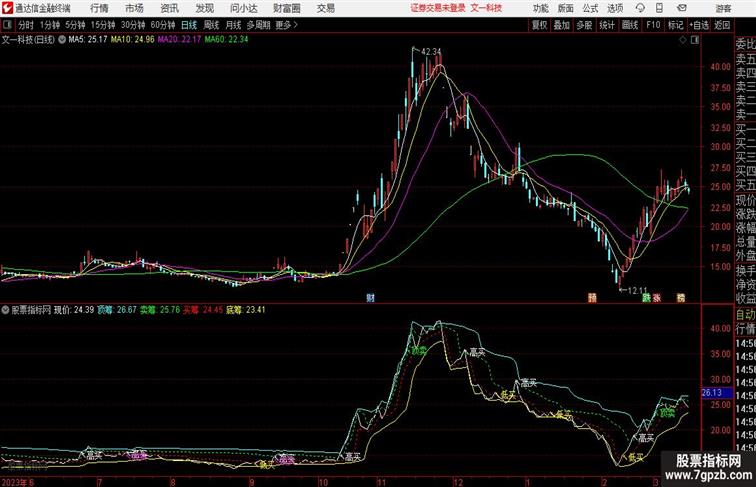Click the Tongdaxin red logo icon
The height and width of the screenshot is (487, 756).
(x=7, y=8)
